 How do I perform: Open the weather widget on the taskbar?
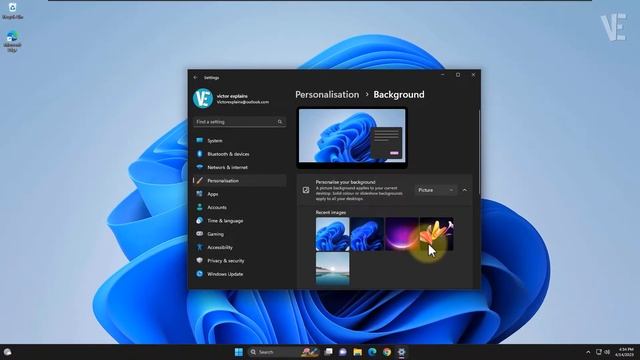(7, 352)
